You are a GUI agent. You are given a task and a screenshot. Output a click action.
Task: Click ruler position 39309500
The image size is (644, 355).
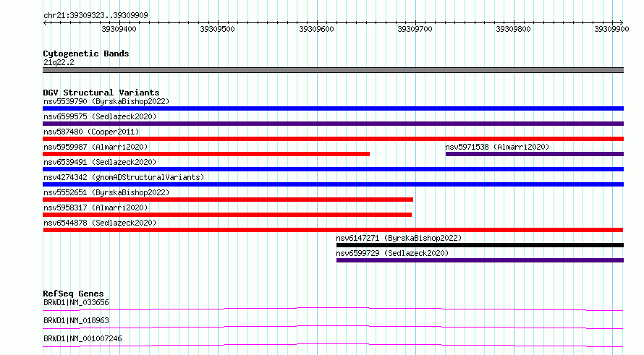point(217,29)
